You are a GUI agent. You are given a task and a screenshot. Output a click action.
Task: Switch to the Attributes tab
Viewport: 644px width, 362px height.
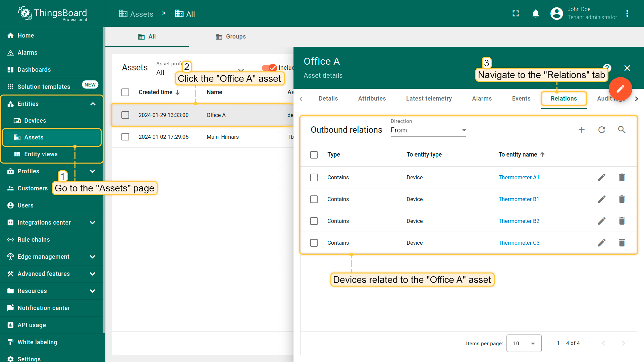point(372,99)
